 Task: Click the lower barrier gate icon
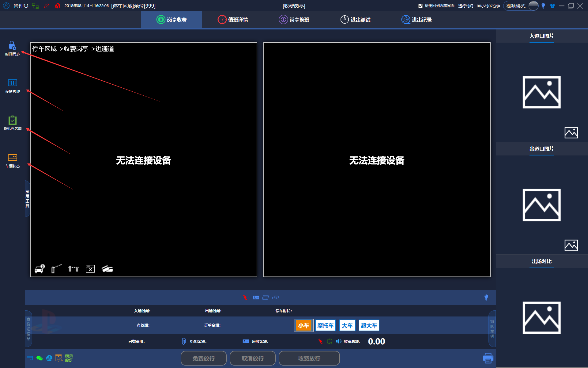(73, 269)
